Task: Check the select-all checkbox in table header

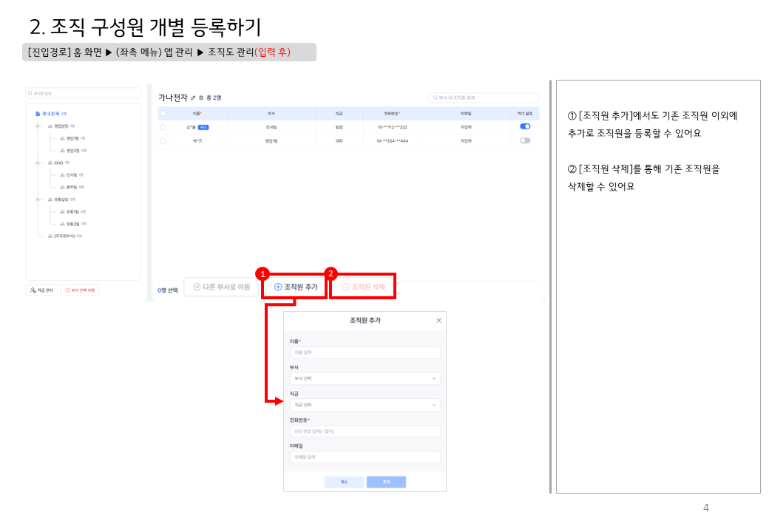Action: point(163,113)
